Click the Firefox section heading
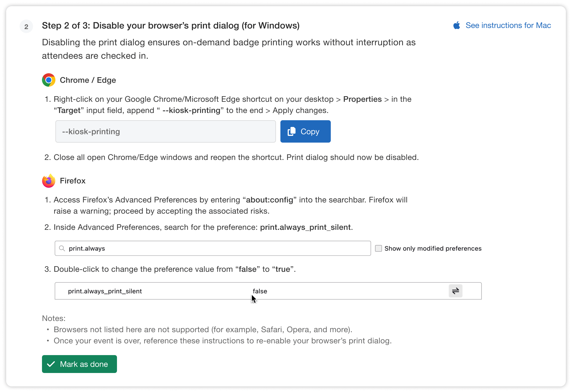Screen dimensions: 572x392 (x=72, y=181)
